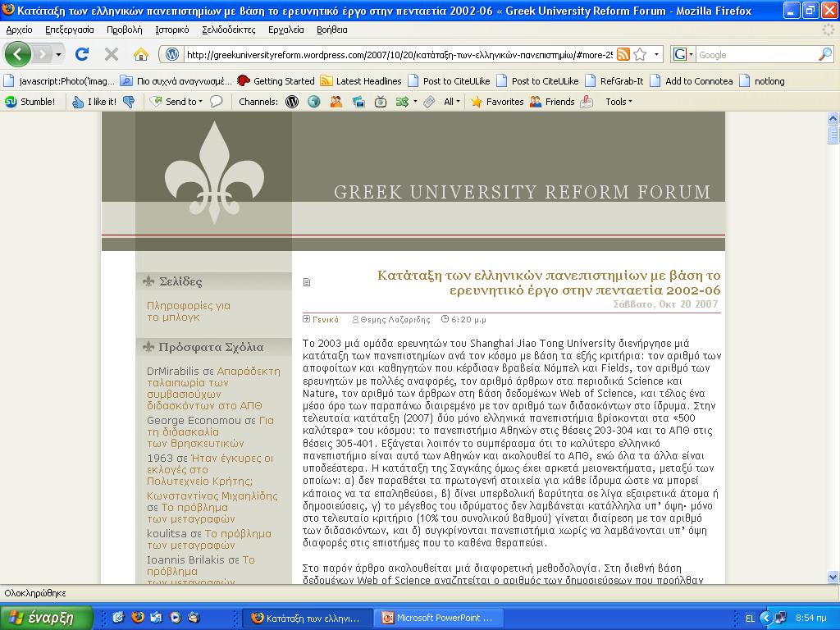Click the Stop loading X icon
Image resolution: width=840 pixels, height=630 pixels.
(112, 54)
